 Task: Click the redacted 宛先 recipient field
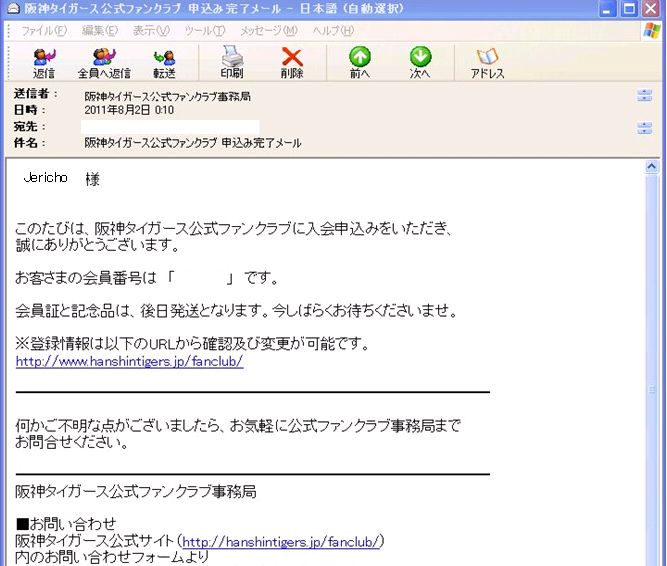[x=170, y=127]
